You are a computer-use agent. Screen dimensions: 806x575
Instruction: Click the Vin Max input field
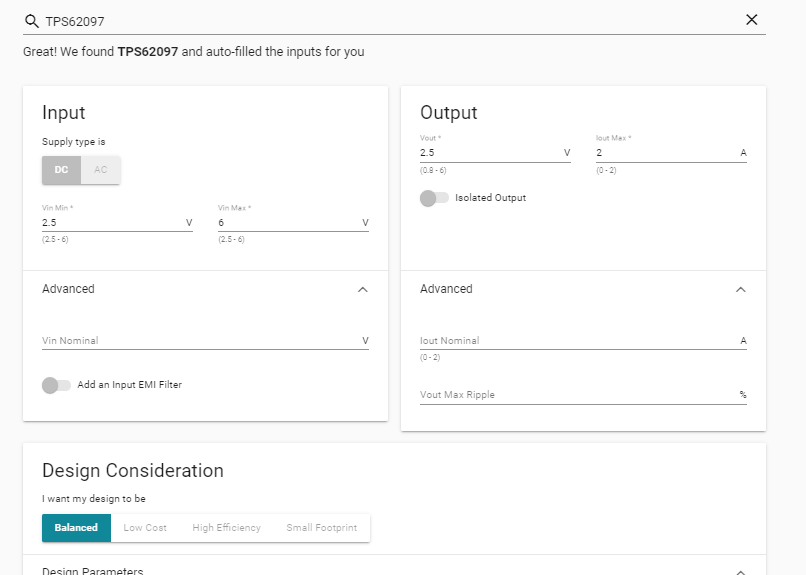pos(286,223)
